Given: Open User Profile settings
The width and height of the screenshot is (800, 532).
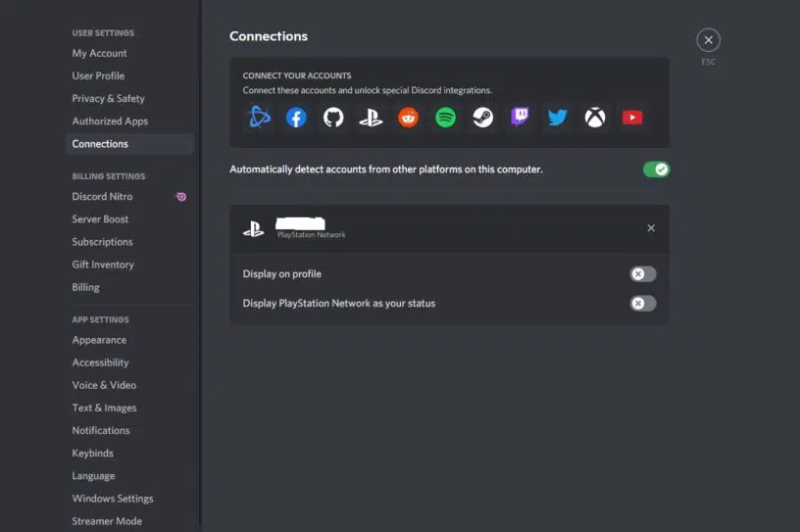Looking at the screenshot, I should coord(129,75).
